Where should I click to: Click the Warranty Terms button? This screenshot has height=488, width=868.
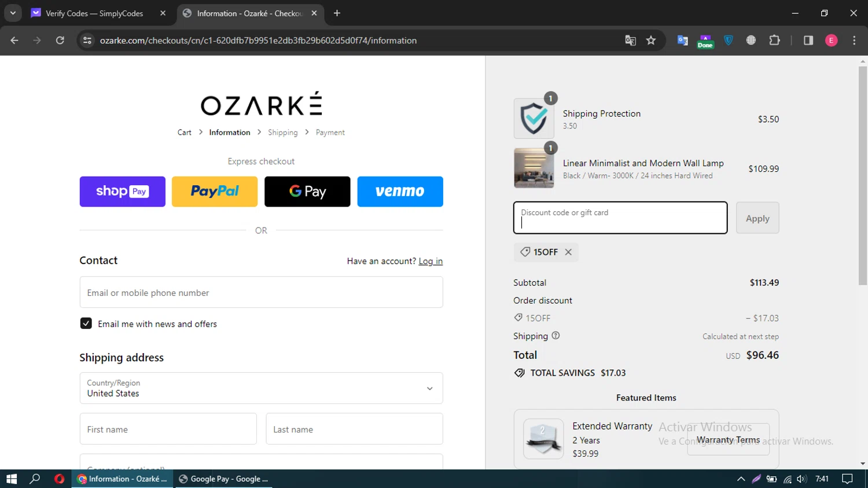tap(728, 439)
